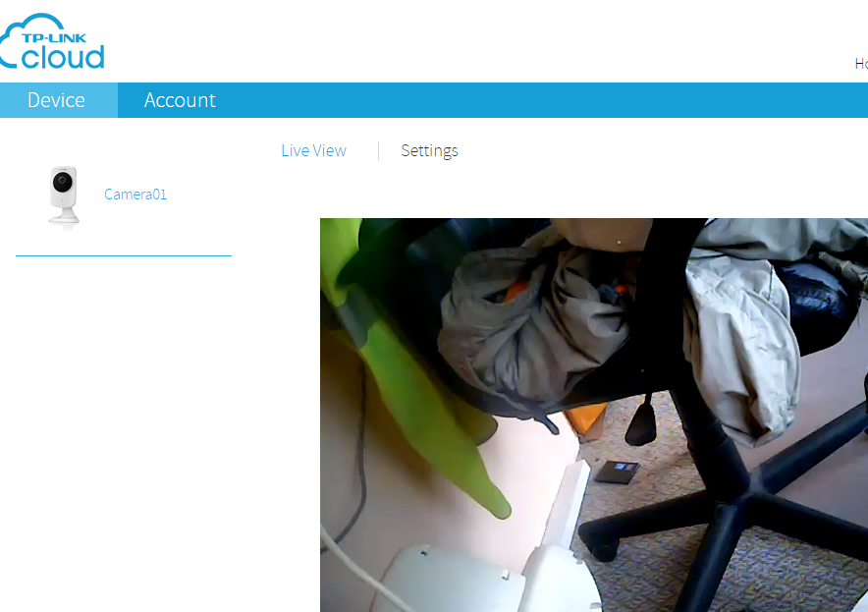Select the Camera01 device icon
This screenshot has width=868, height=612.
pos(63,195)
